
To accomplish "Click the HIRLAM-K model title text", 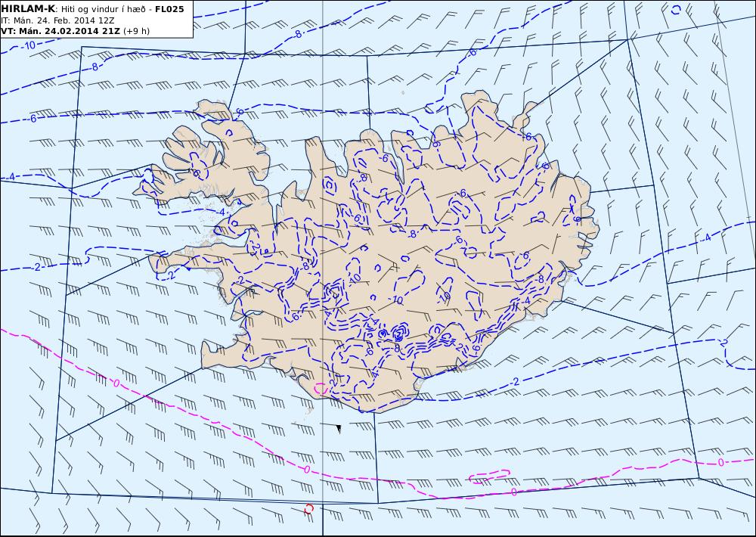I will 28,8.
